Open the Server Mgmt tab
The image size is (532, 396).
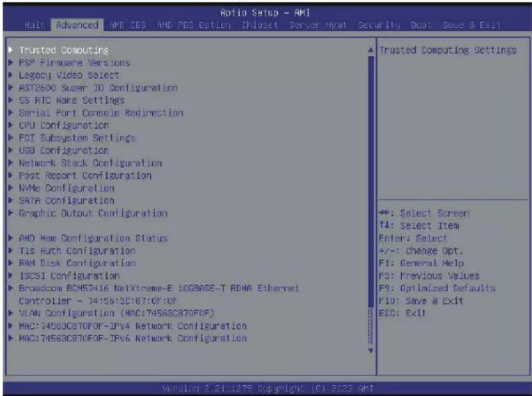point(318,25)
